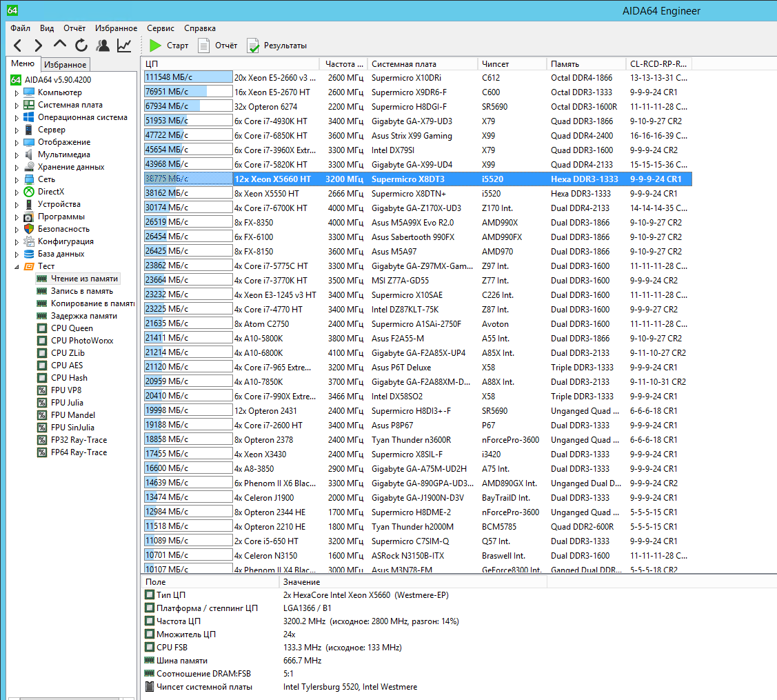Open the Файл menu

(x=20, y=28)
